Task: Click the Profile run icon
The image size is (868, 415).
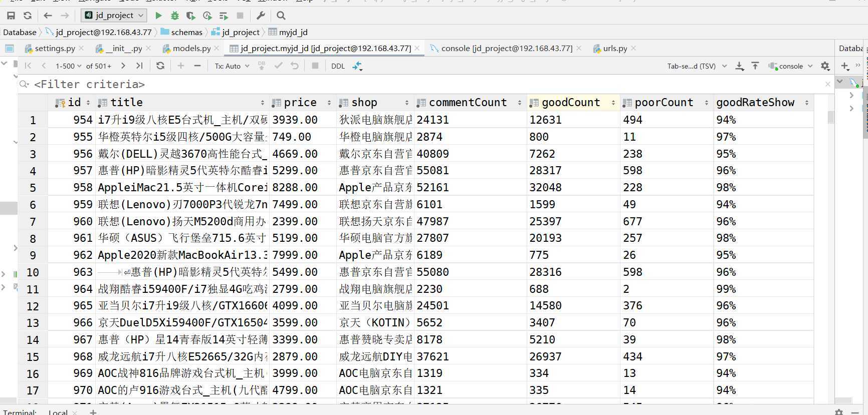Action: pyautogui.click(x=207, y=16)
